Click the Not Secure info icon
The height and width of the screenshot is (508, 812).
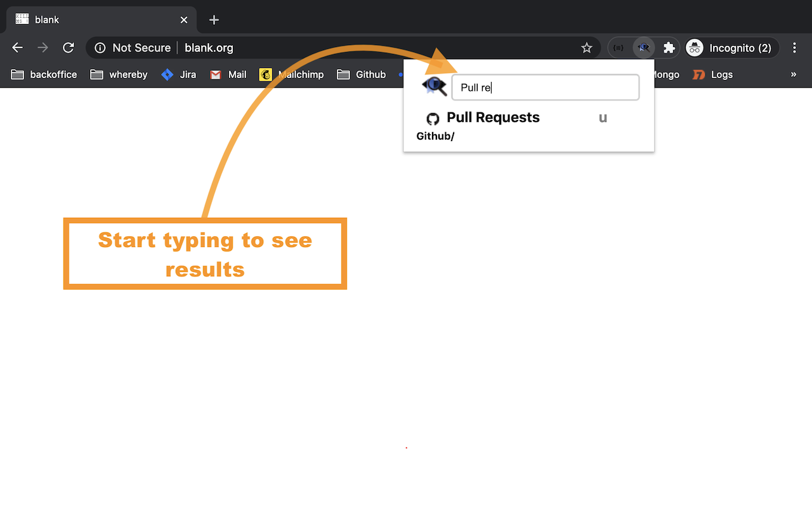pos(100,48)
